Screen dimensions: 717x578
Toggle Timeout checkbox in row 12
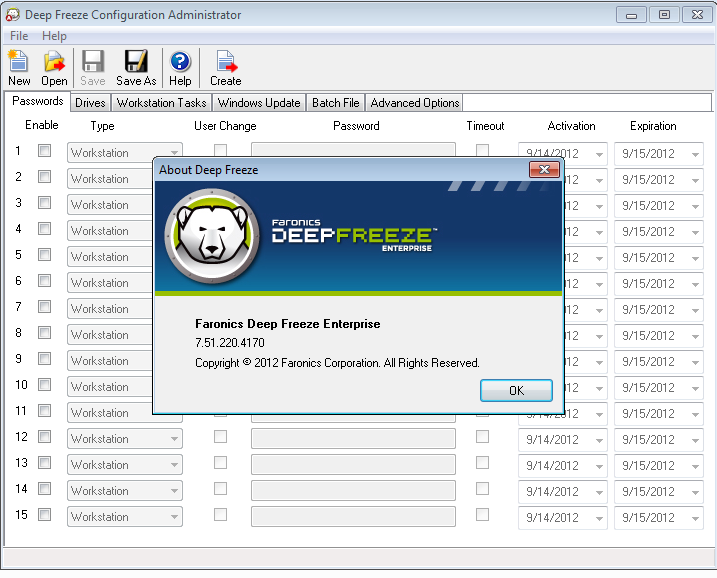coord(482,437)
